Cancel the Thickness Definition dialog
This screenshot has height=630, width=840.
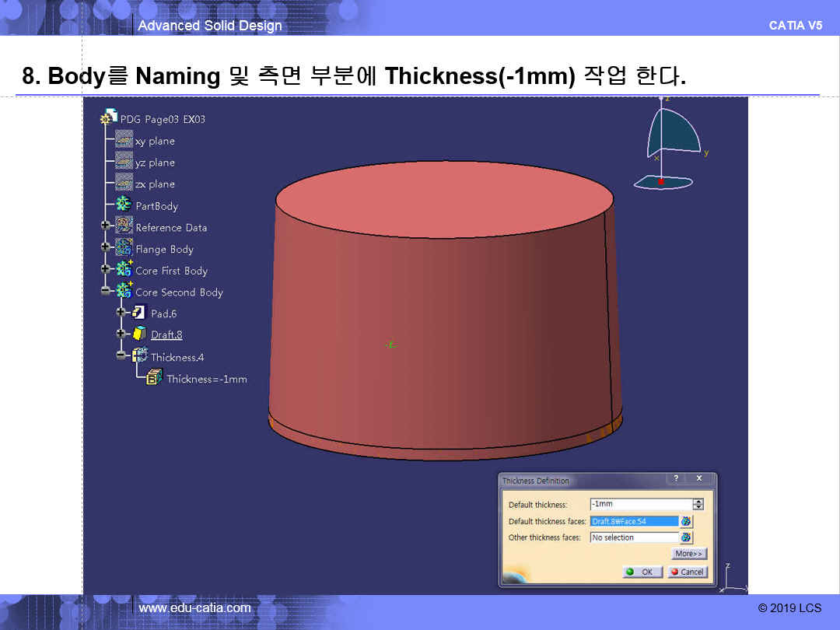(688, 572)
